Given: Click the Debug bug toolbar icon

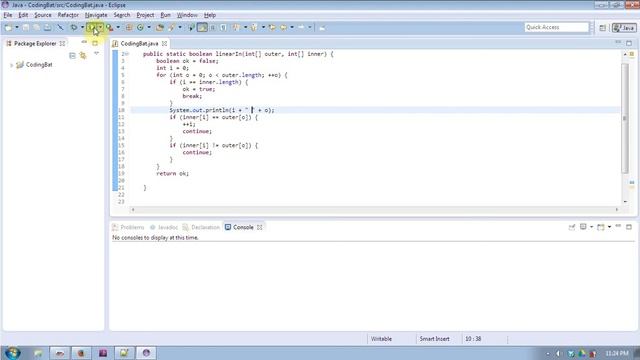Looking at the screenshot, I should pos(74,27).
